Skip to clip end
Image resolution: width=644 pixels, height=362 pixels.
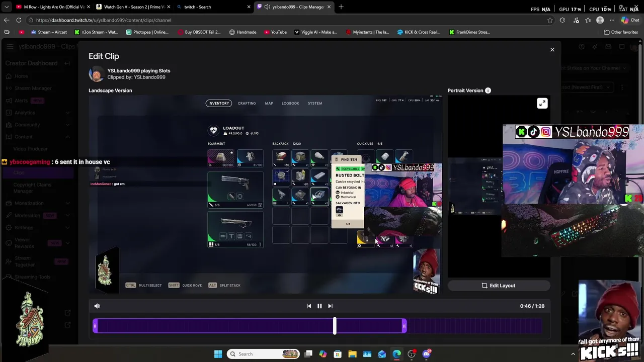pos(330,306)
